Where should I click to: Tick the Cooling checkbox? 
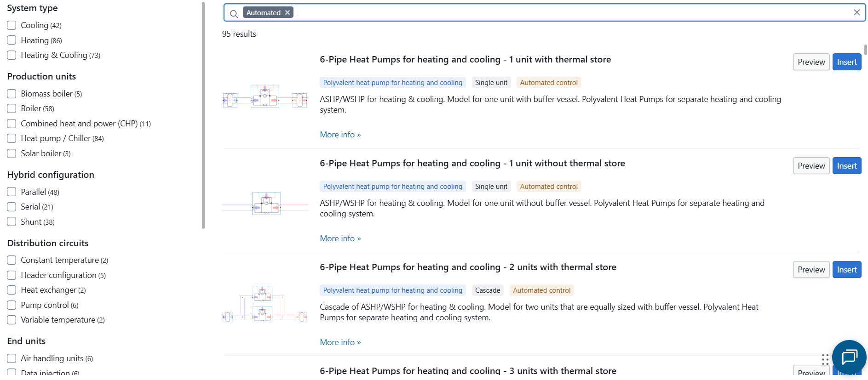(x=11, y=25)
